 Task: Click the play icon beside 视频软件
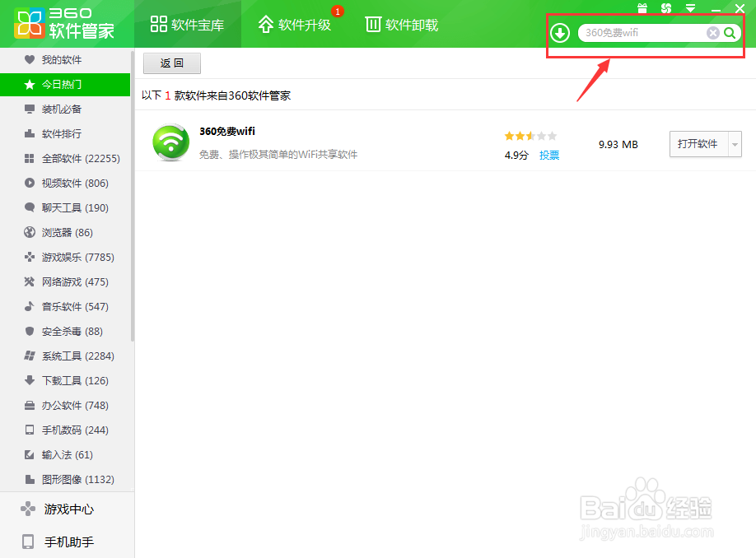pyautogui.click(x=30, y=183)
